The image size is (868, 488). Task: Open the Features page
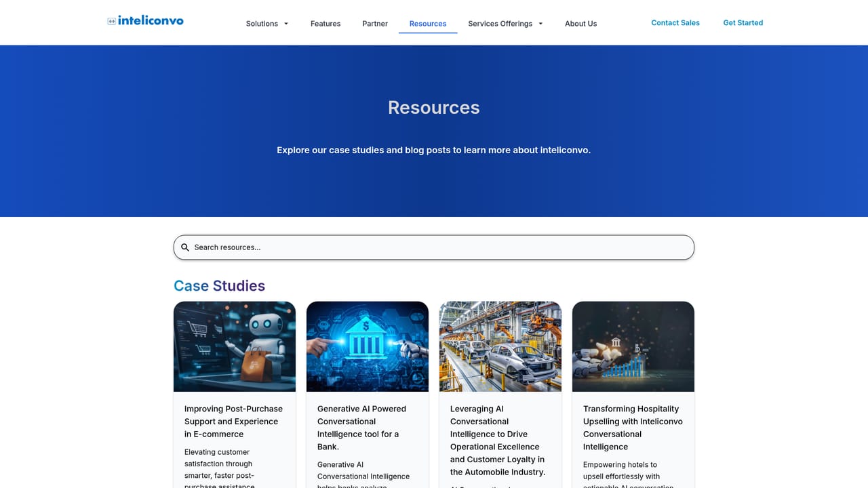(x=325, y=24)
